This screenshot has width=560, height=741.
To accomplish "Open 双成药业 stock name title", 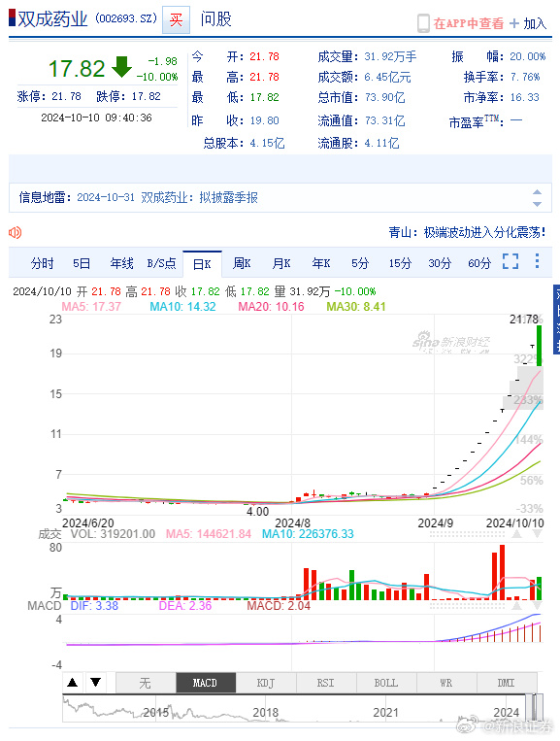I will 52,18.
